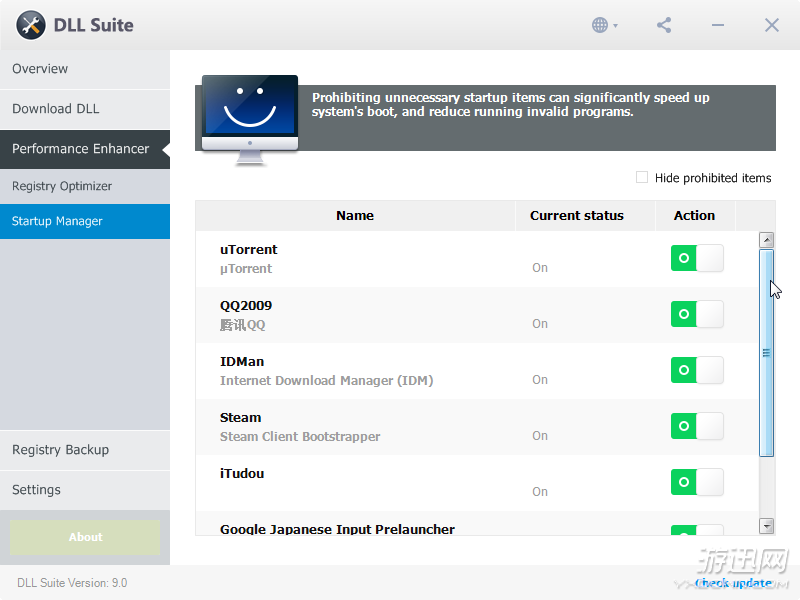The image size is (800, 600).
Task: Click the DLL Suite title text
Action: pyautogui.click(x=94, y=26)
